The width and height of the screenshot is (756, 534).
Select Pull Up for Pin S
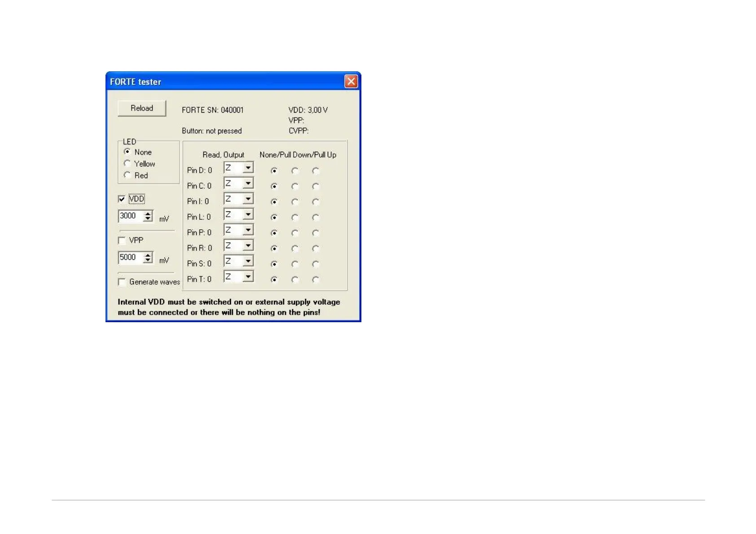(x=316, y=264)
